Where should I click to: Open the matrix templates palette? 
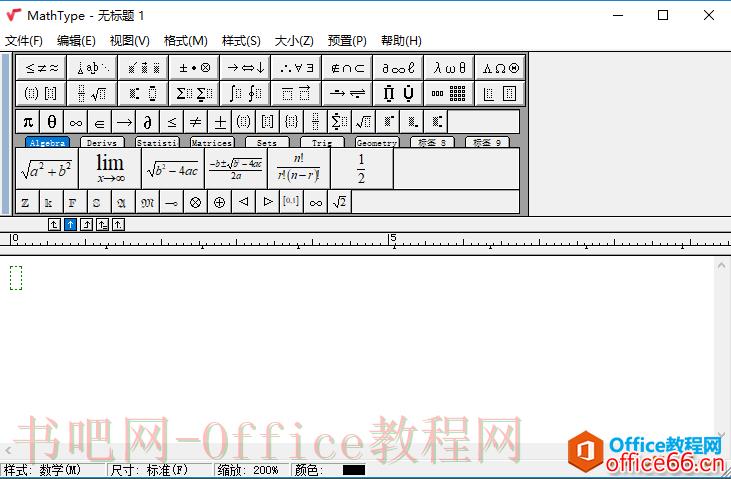click(x=449, y=93)
